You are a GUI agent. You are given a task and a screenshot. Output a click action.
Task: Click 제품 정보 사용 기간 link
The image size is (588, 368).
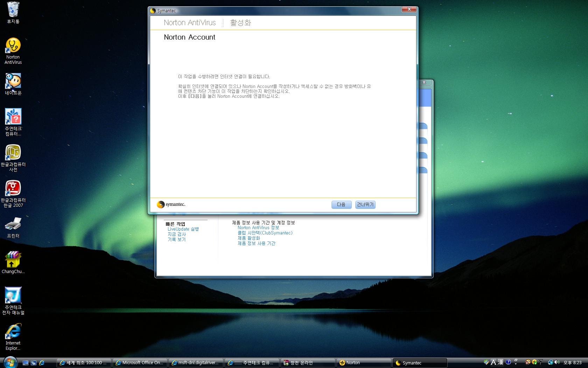point(257,244)
